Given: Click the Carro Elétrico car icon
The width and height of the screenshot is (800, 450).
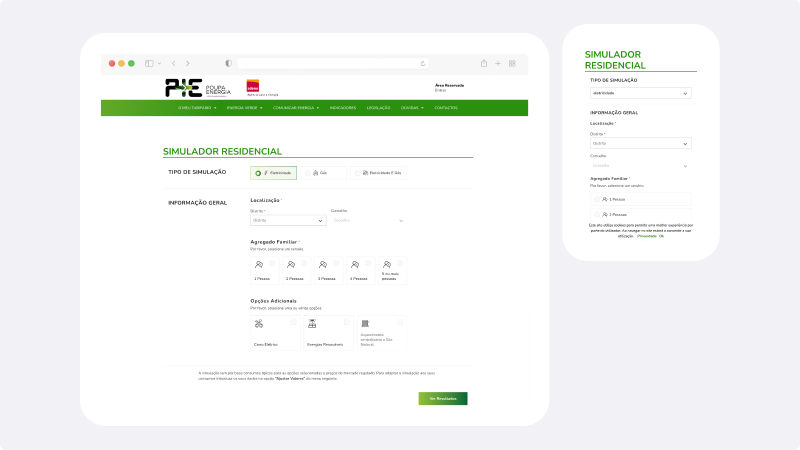Looking at the screenshot, I should click(258, 325).
